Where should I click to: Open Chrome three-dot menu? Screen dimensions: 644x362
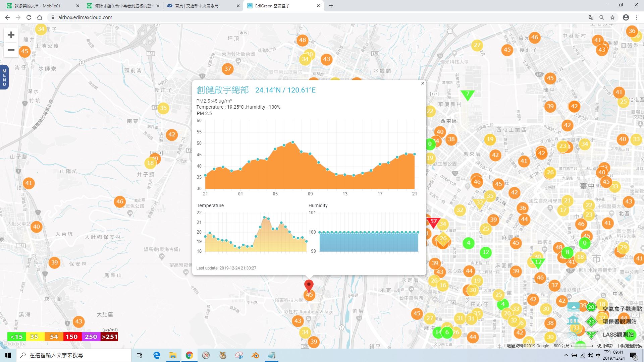[x=637, y=17]
